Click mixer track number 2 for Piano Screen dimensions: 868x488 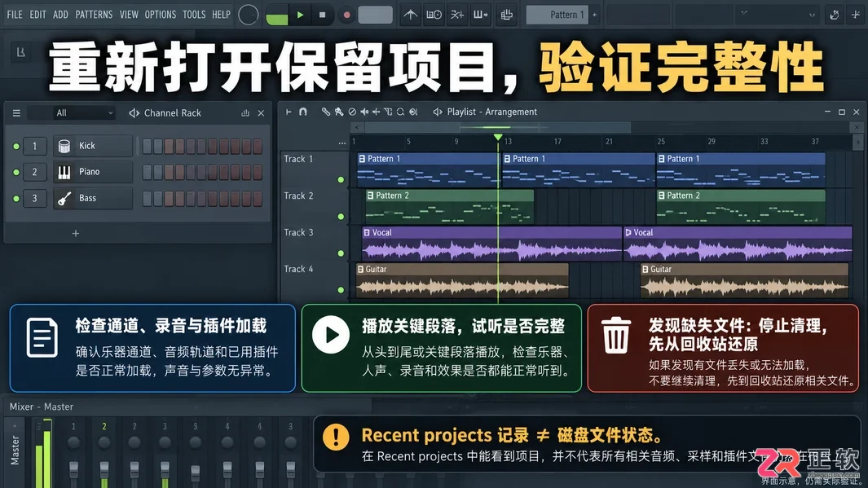pyautogui.click(x=34, y=172)
